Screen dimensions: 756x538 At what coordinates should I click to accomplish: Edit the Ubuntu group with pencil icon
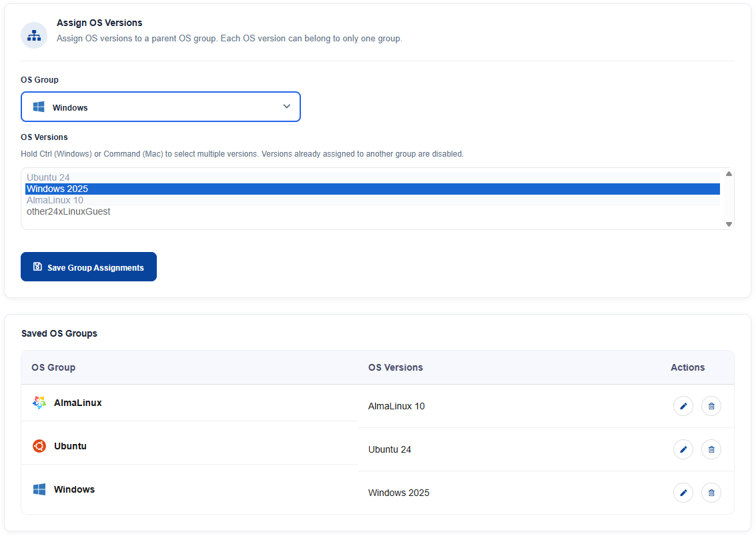(683, 449)
